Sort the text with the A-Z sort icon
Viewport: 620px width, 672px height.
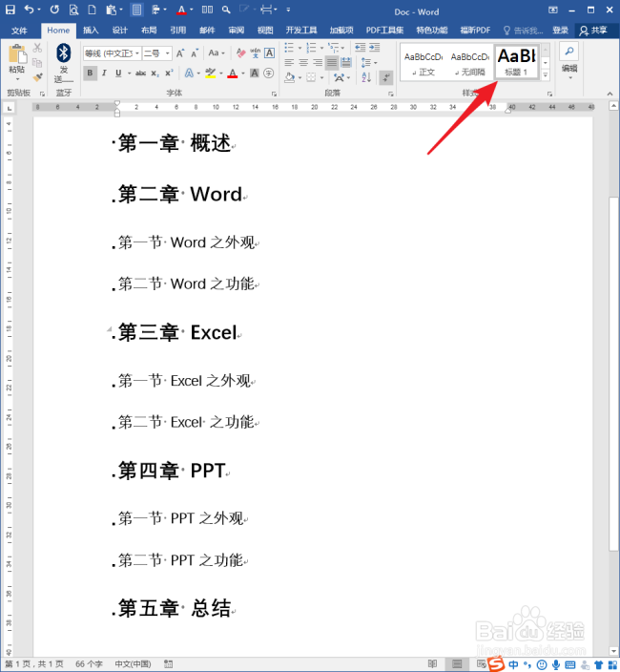point(366,77)
